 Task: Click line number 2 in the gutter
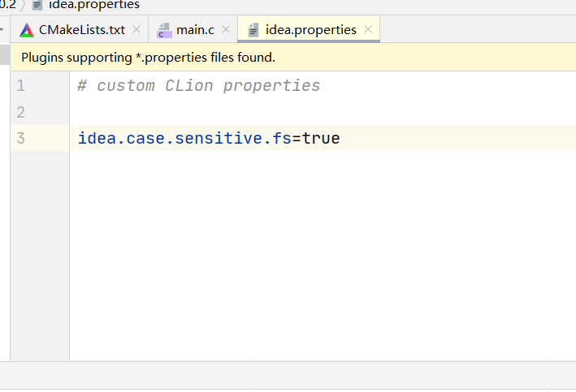[20, 112]
